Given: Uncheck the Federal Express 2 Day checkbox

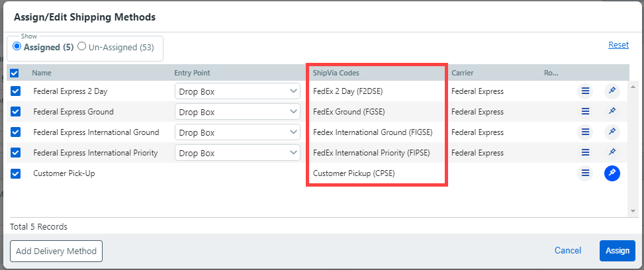Looking at the screenshot, I should pyautogui.click(x=17, y=91).
